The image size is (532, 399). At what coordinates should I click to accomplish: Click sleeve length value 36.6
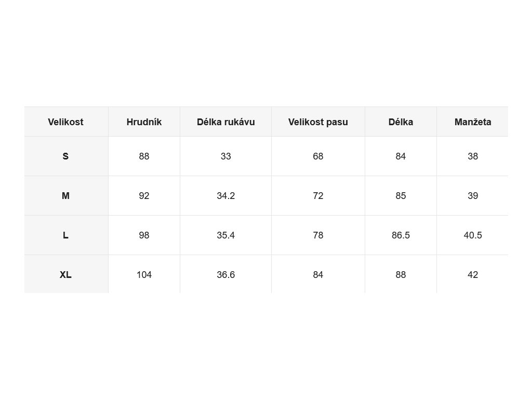(x=225, y=275)
